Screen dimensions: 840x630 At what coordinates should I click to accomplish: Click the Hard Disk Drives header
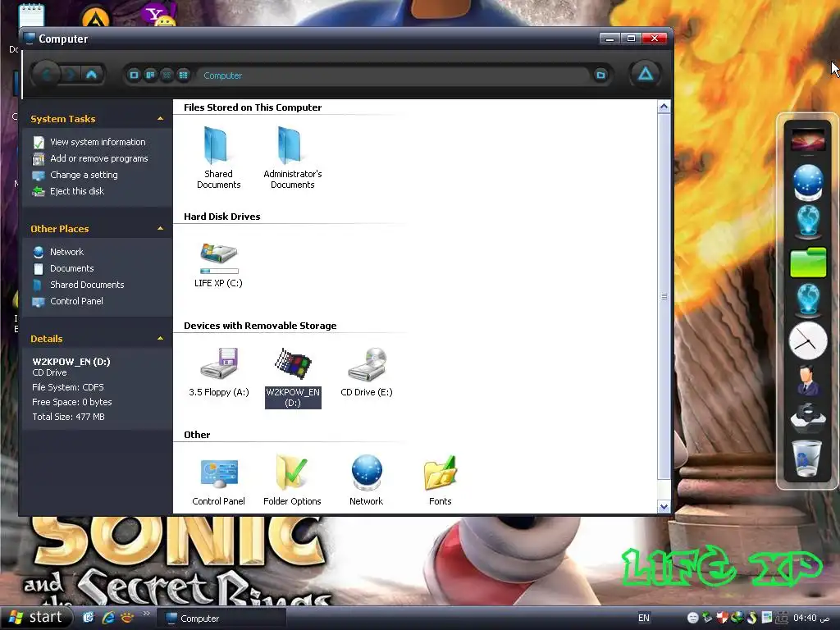(221, 217)
